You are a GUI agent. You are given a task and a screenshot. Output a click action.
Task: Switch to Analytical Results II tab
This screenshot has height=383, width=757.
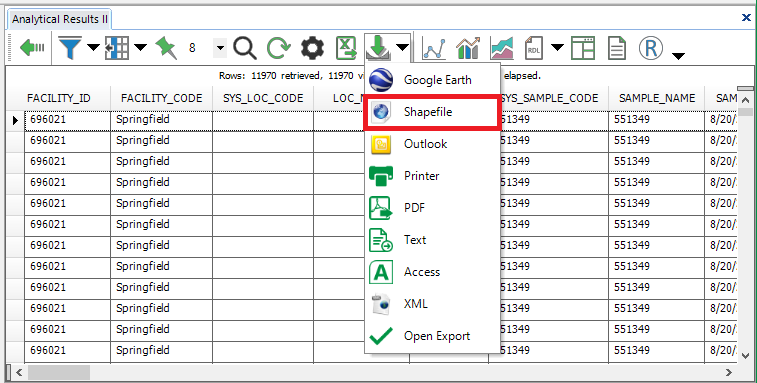60,19
